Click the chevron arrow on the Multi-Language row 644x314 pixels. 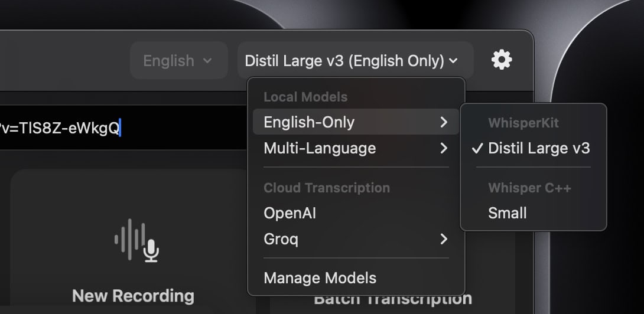click(444, 148)
